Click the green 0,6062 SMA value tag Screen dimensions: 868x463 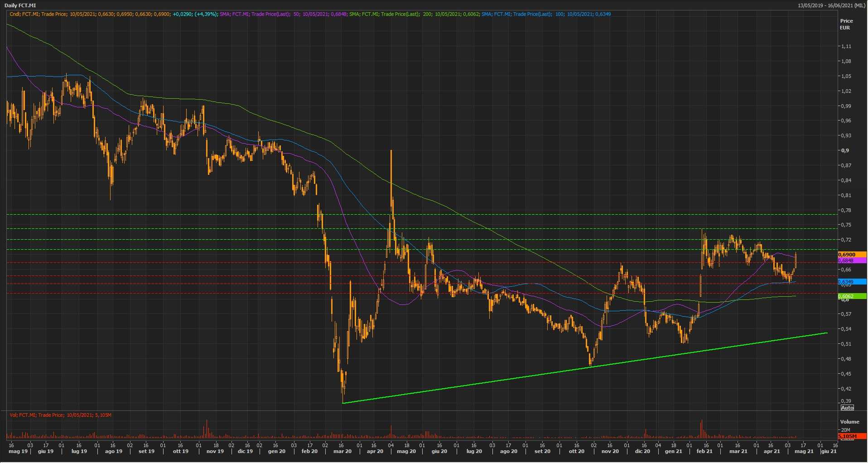[x=852, y=296]
